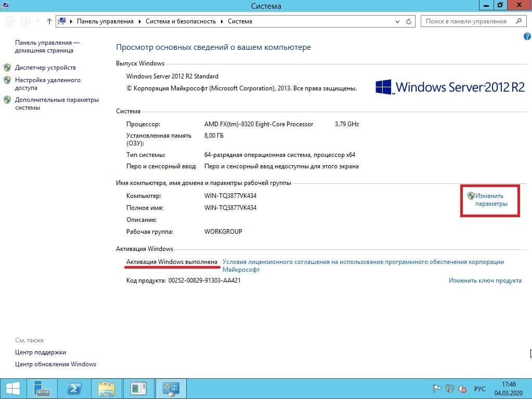
Task: Click the search magnifier icon
Action: point(519,21)
